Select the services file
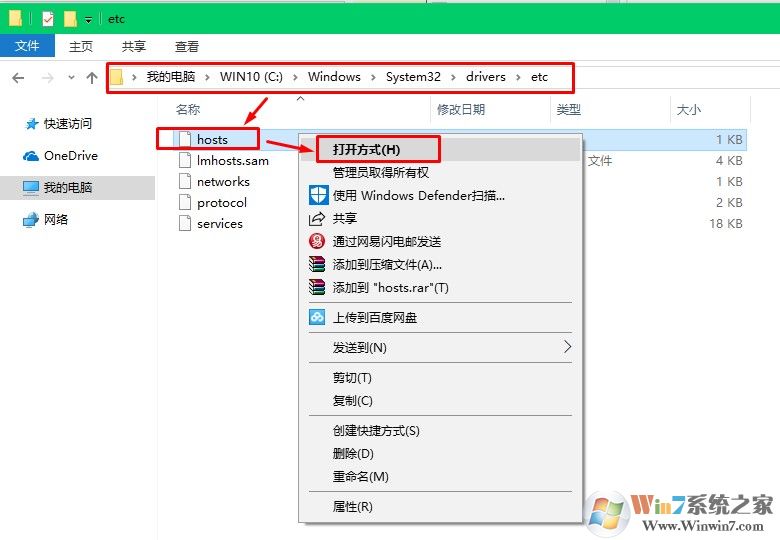Image resolution: width=780 pixels, height=540 pixels. pyautogui.click(x=220, y=223)
